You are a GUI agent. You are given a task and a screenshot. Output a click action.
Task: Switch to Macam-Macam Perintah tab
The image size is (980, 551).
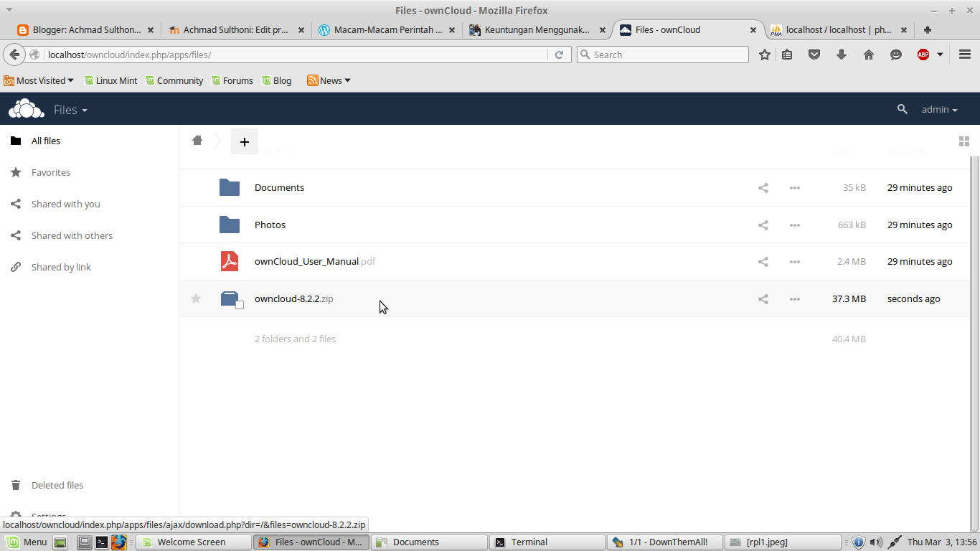[387, 30]
